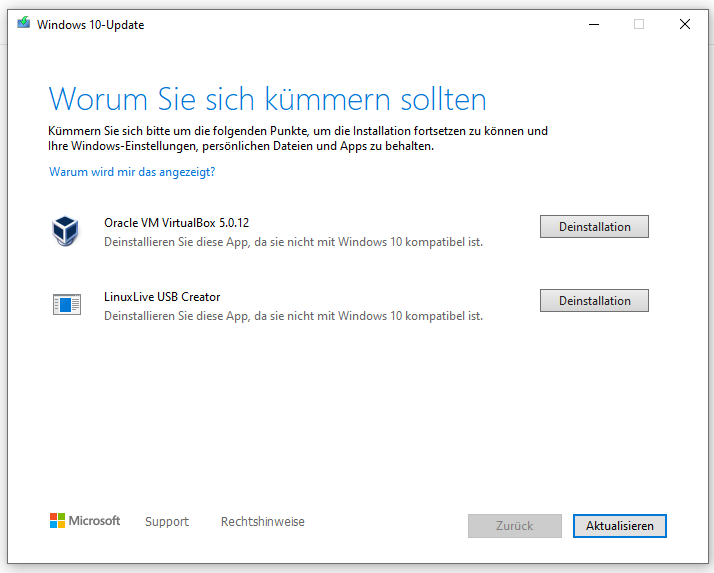Click the heading 'Worum Sie sich kümmern sollten'
Viewport: 714px width, 573px height.
click(x=268, y=99)
